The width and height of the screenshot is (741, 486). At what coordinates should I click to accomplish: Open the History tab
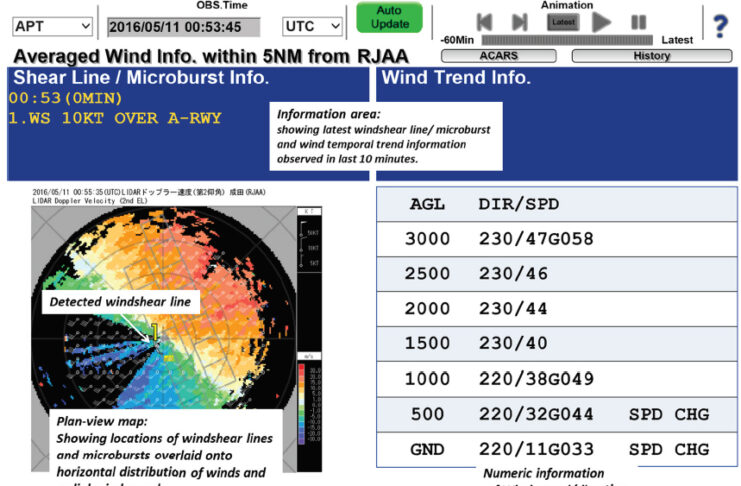tap(652, 56)
